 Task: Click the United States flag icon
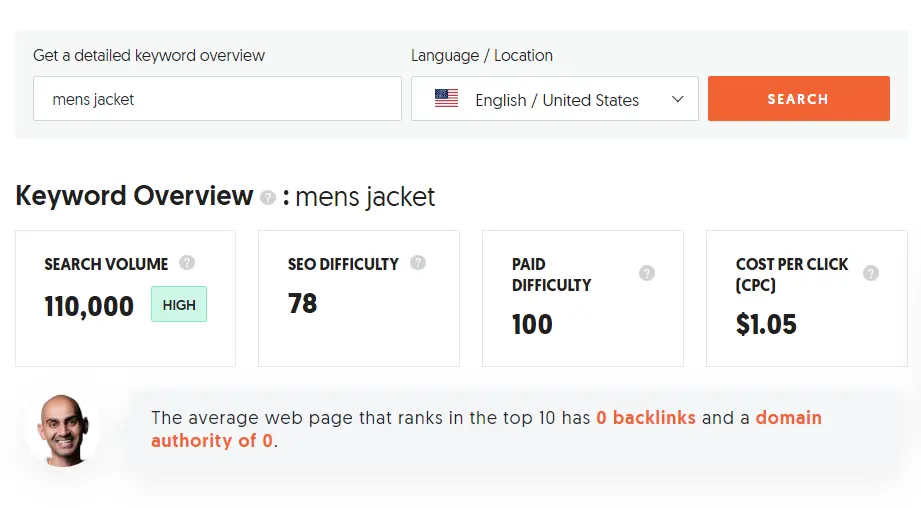447,99
